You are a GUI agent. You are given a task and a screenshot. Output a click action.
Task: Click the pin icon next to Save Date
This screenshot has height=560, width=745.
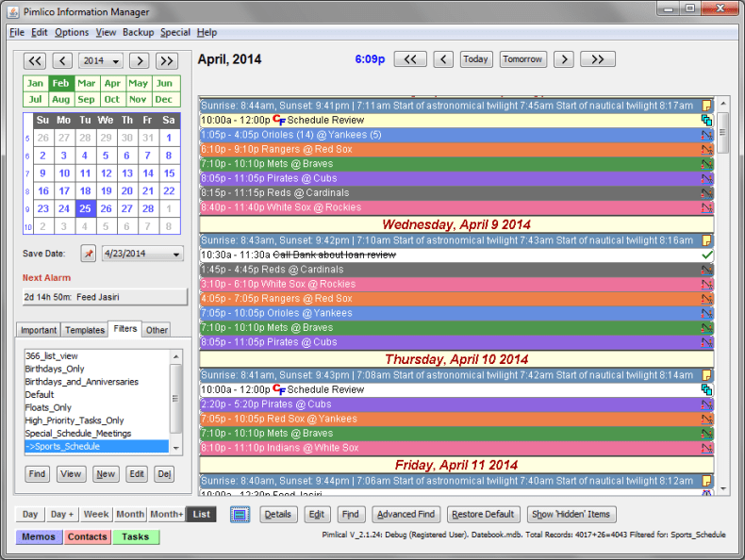(89, 254)
